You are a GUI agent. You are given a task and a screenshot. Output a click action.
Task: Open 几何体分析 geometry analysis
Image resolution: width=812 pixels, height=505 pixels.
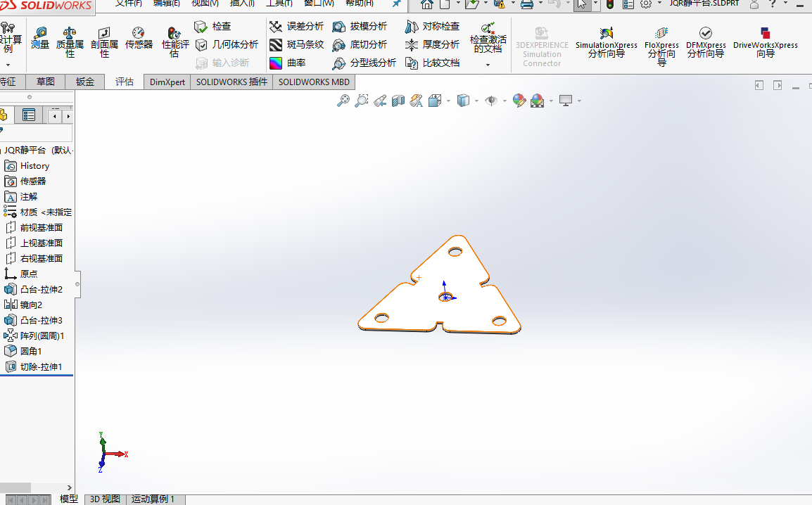(x=227, y=44)
